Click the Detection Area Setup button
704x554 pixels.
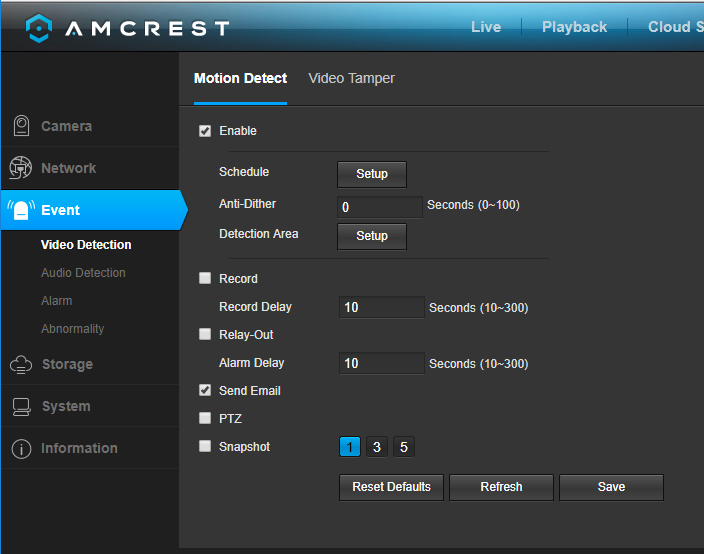pyautogui.click(x=372, y=236)
